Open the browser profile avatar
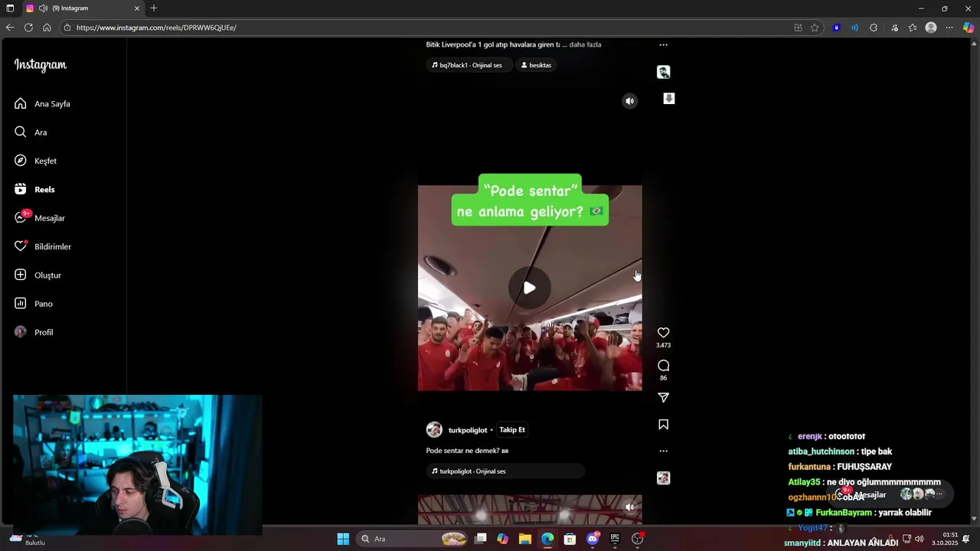This screenshot has height=551, width=980. 931,28
